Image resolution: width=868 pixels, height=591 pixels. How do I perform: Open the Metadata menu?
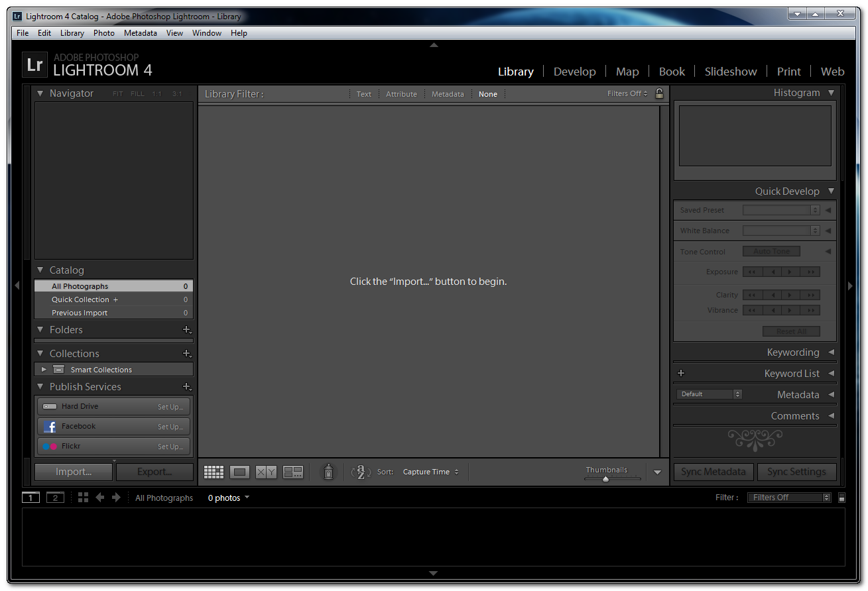click(x=140, y=33)
